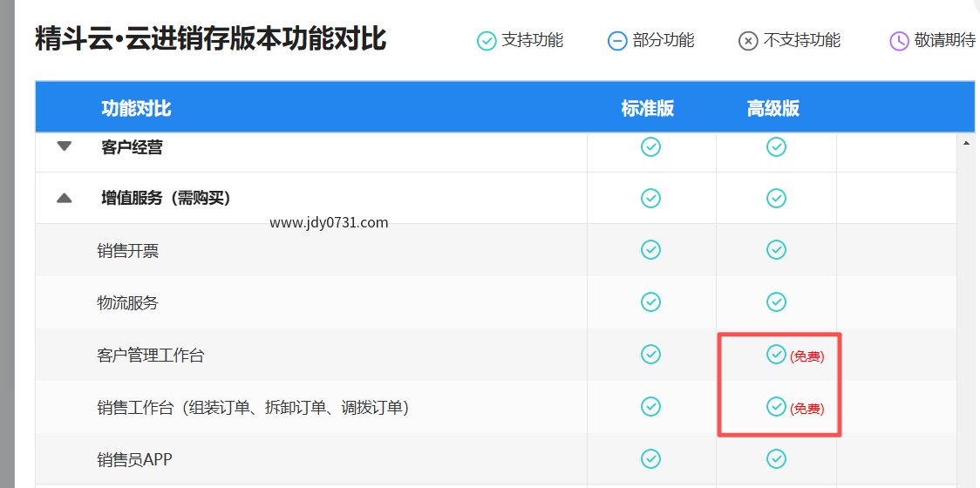
Task: Click 高级版 check icon for 增值服务 row
Action: (x=776, y=199)
